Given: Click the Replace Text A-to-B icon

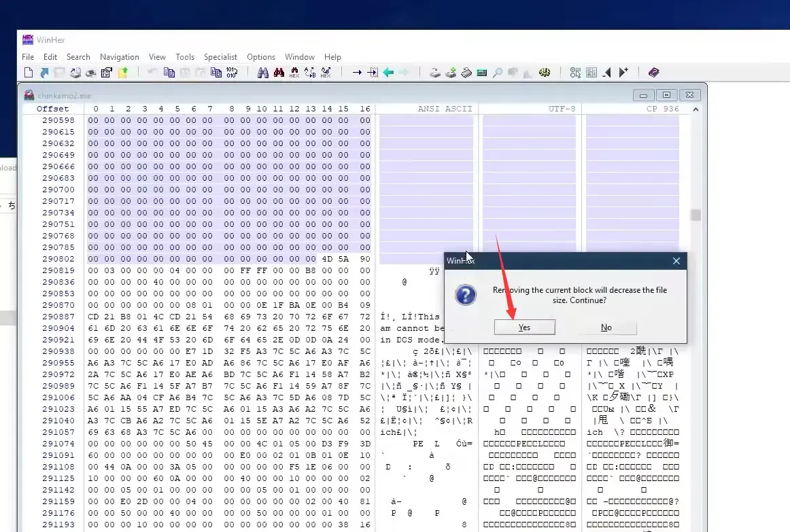Looking at the screenshot, I should [310, 73].
